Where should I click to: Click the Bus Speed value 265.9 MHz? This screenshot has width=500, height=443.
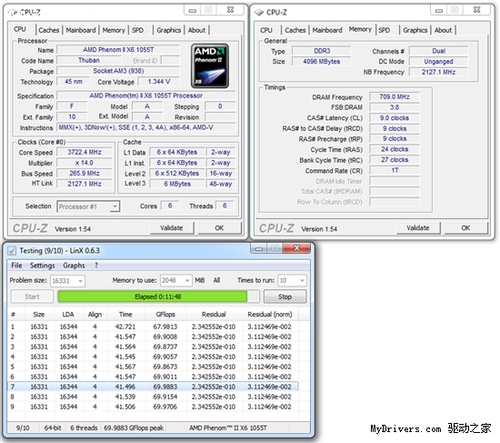point(84,173)
